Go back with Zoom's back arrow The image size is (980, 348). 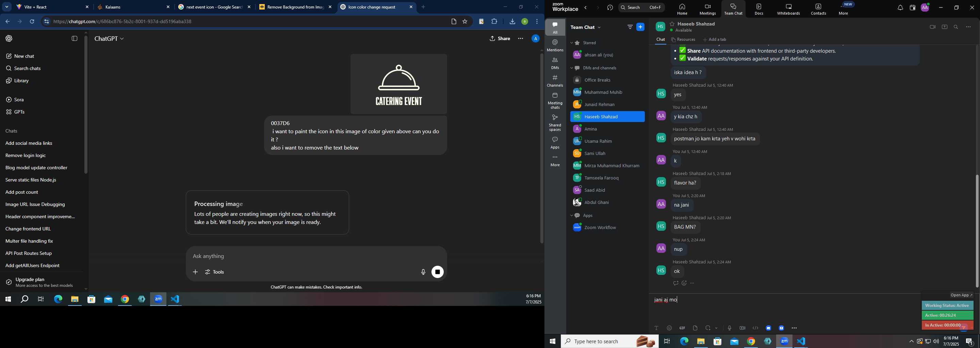click(586, 7)
